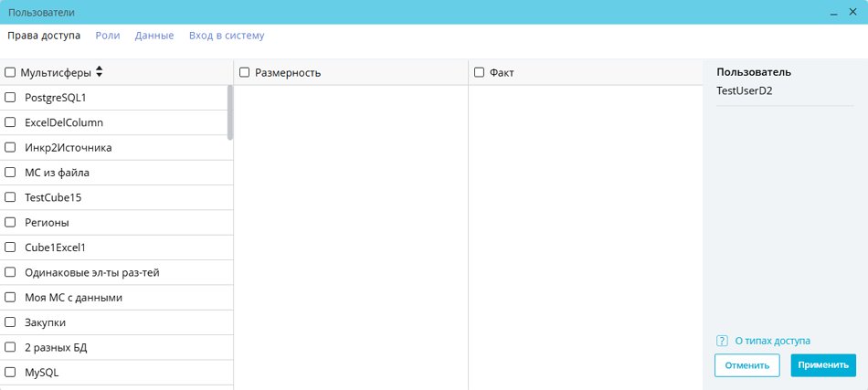The height and width of the screenshot is (390, 868).
Task: Enable the Факт header checkbox
Action: pyautogui.click(x=479, y=72)
